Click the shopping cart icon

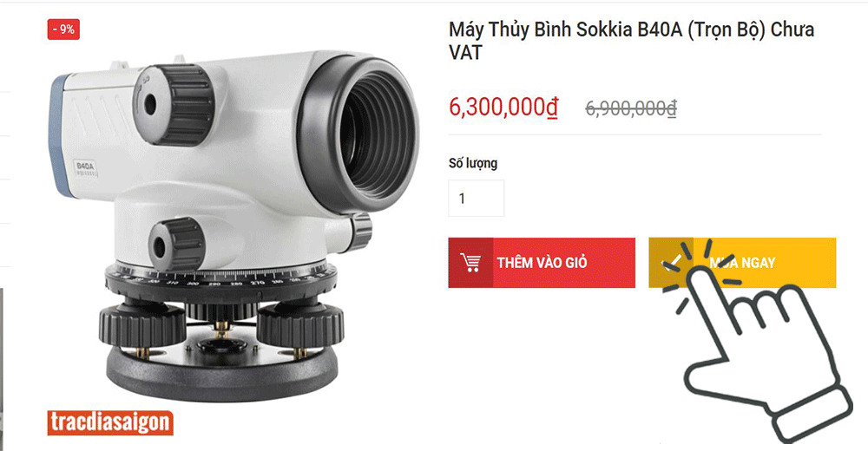tap(470, 262)
